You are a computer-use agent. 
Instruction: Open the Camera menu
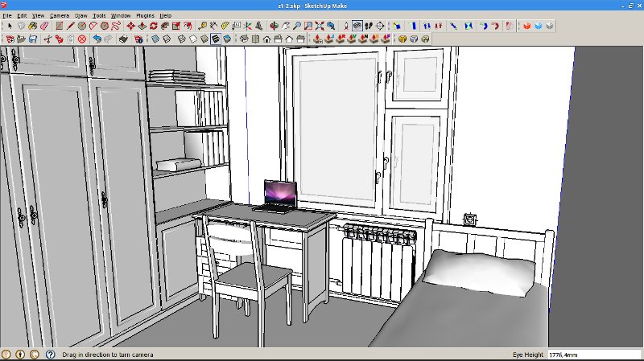click(x=60, y=15)
